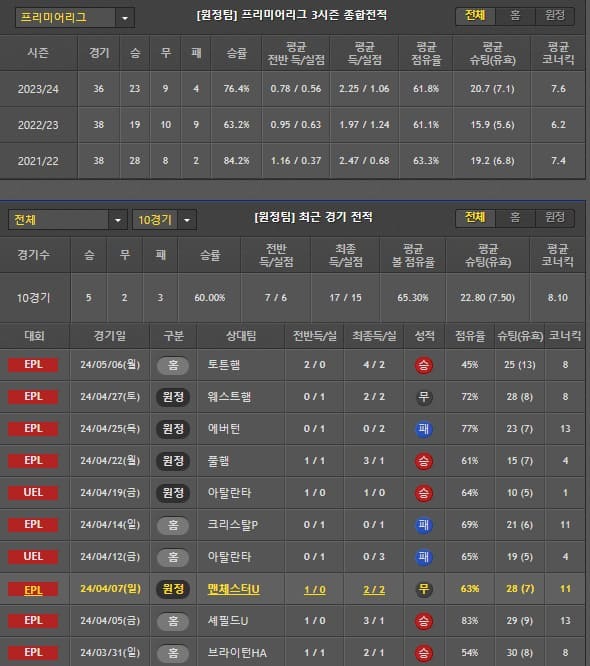This screenshot has width=590, height=666.
Task: Click EPL badge in the 웨스트햄 row
Action: (x=33, y=397)
